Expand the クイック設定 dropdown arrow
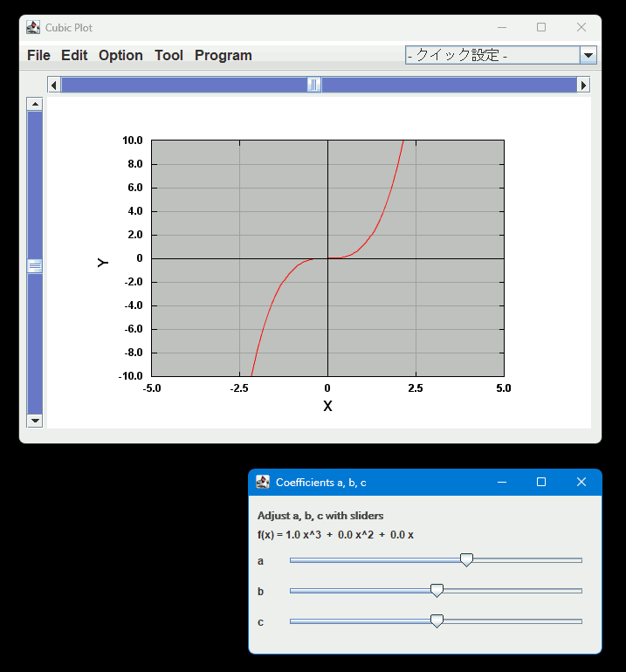This screenshot has width=626, height=672. click(x=588, y=55)
